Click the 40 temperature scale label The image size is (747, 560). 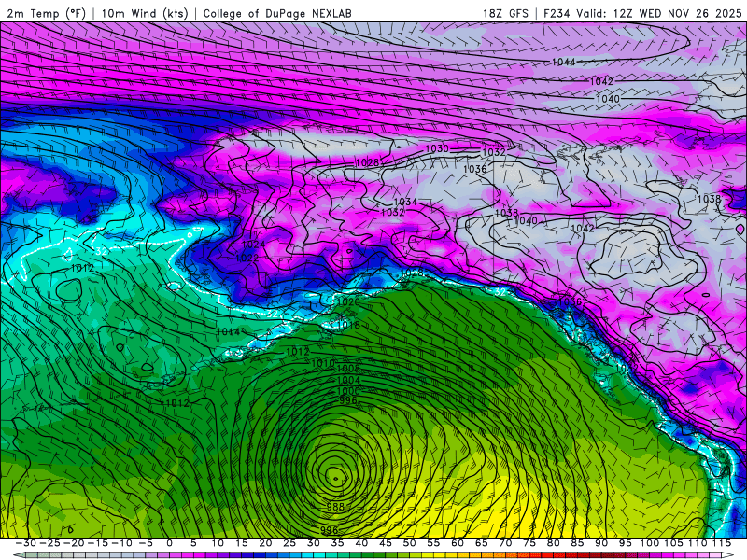pos(361,543)
